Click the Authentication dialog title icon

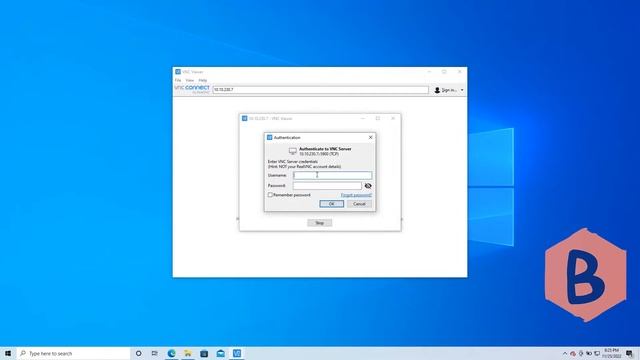tap(269, 138)
